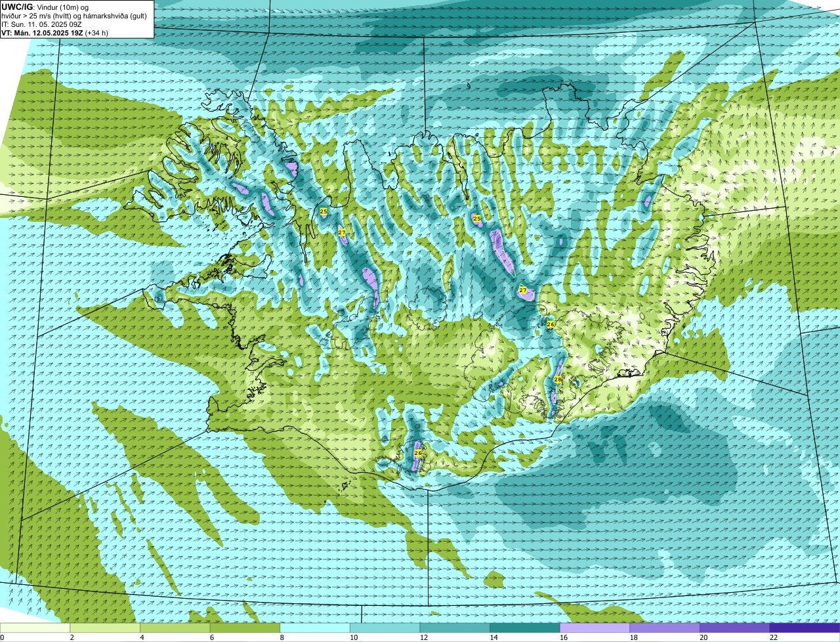Click the legend scale number 6
The height and width of the screenshot is (642, 840).
tap(212, 637)
